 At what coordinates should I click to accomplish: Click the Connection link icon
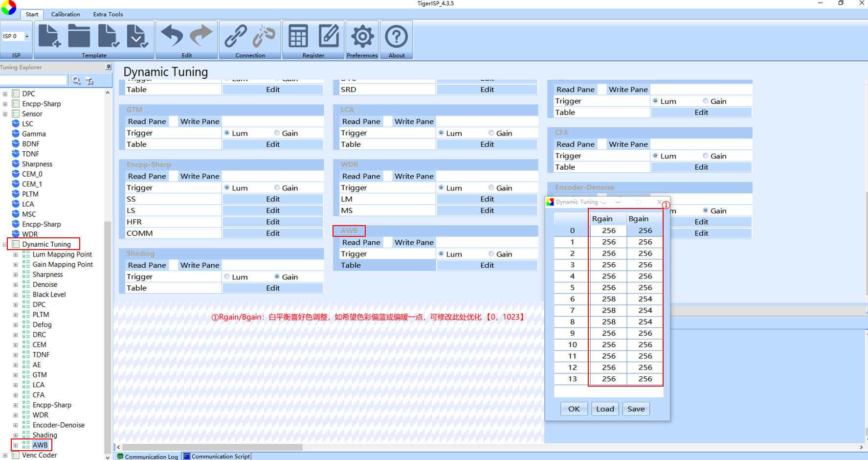236,36
